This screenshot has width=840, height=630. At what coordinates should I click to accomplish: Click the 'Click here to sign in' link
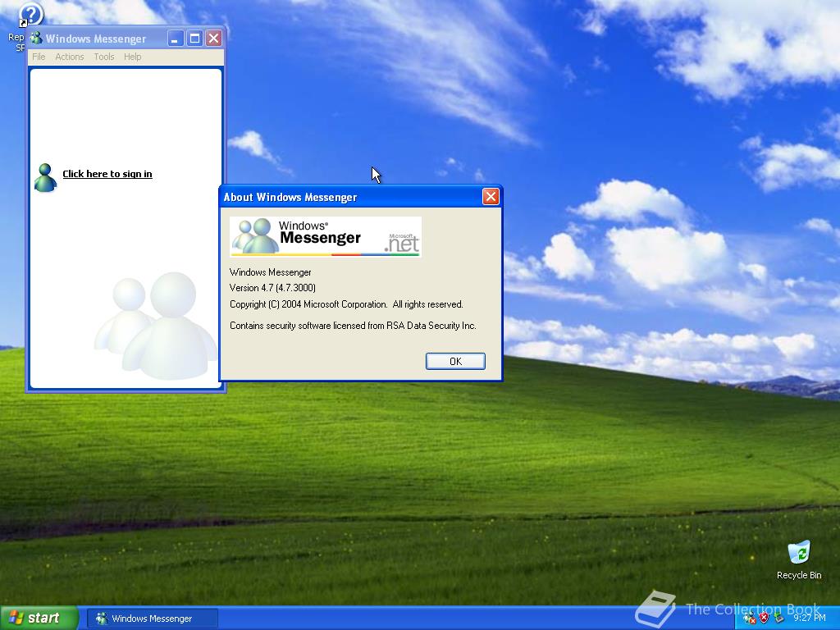(x=107, y=174)
